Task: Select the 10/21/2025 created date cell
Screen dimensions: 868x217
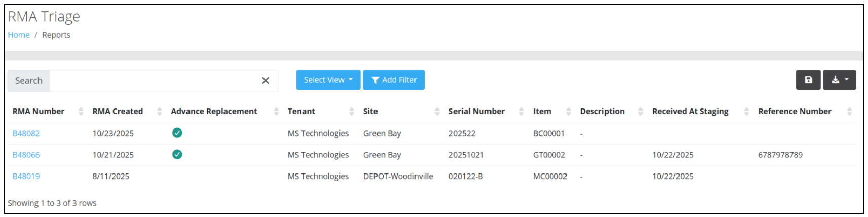Action: point(113,155)
